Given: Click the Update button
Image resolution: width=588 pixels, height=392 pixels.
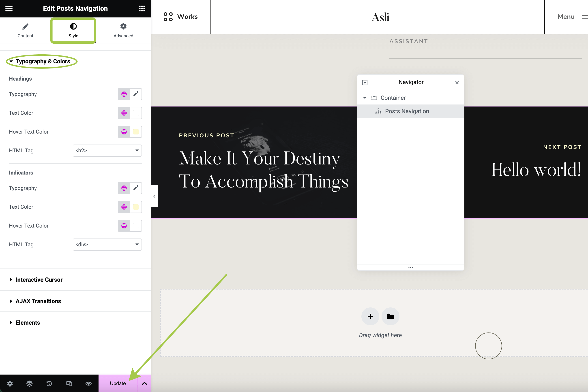Looking at the screenshot, I should [118, 383].
